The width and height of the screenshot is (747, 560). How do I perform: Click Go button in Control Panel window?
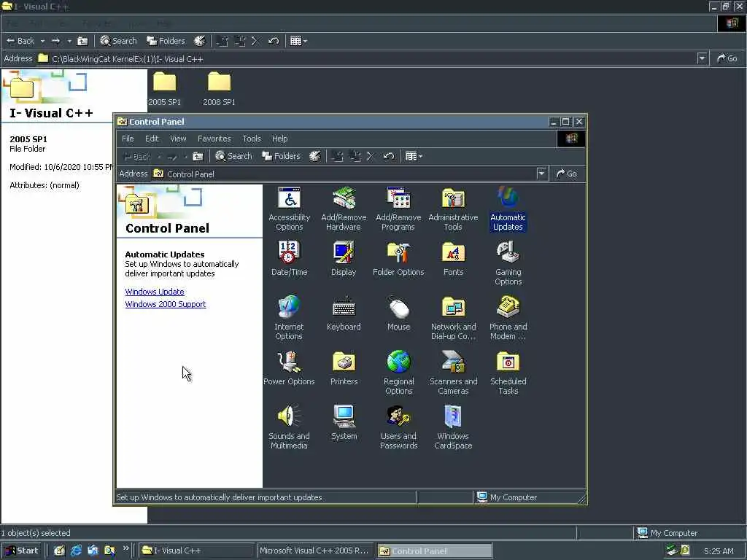[x=567, y=174]
